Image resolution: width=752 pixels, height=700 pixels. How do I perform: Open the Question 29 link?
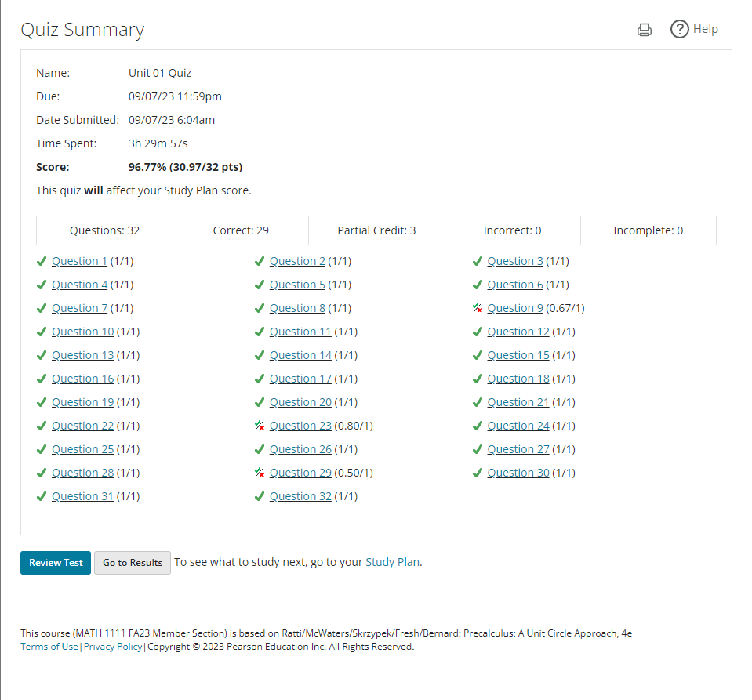point(300,473)
